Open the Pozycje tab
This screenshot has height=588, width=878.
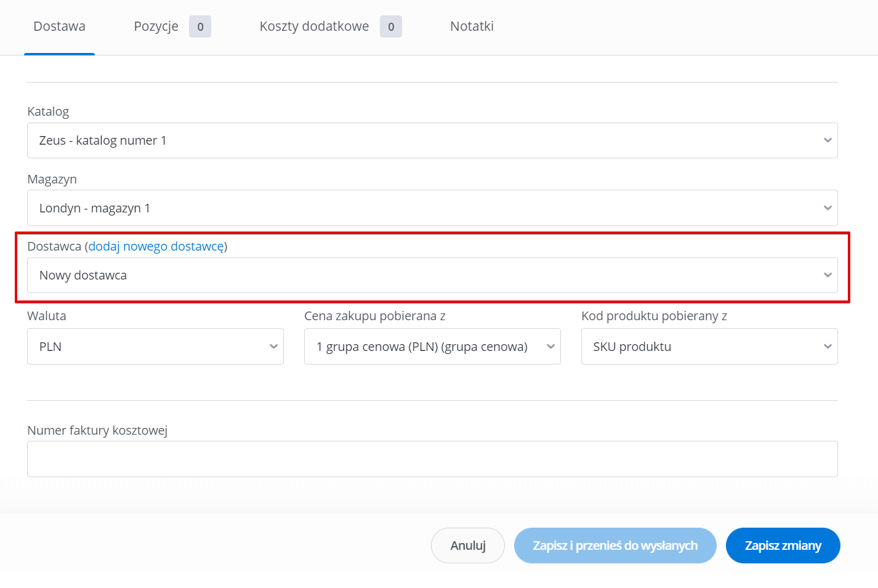[x=156, y=26]
